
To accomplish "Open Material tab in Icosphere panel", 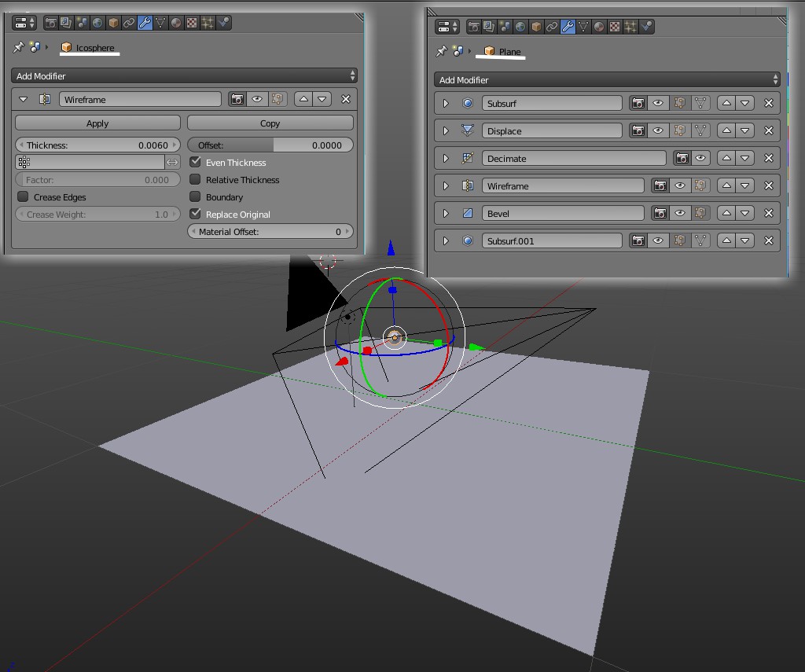I will (176, 23).
